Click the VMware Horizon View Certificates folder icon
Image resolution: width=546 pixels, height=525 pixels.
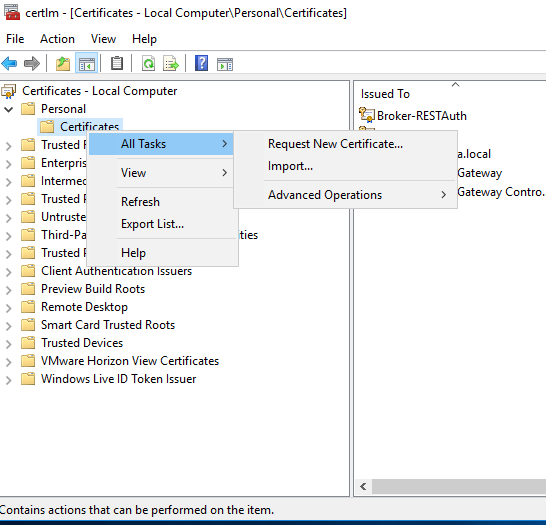point(28,361)
